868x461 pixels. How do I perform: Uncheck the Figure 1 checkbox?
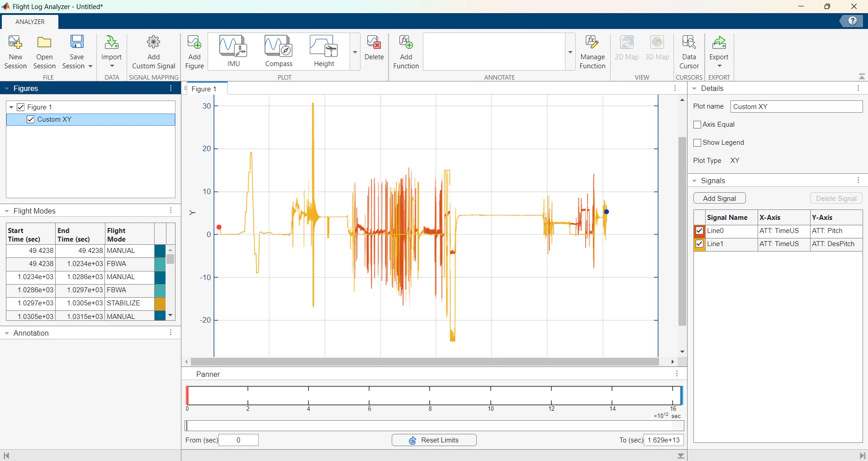pos(20,107)
